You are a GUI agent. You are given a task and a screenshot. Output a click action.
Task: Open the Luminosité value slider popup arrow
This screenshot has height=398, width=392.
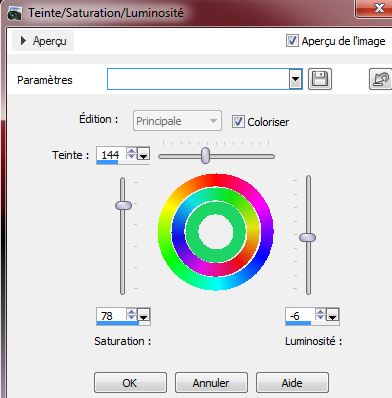(333, 315)
